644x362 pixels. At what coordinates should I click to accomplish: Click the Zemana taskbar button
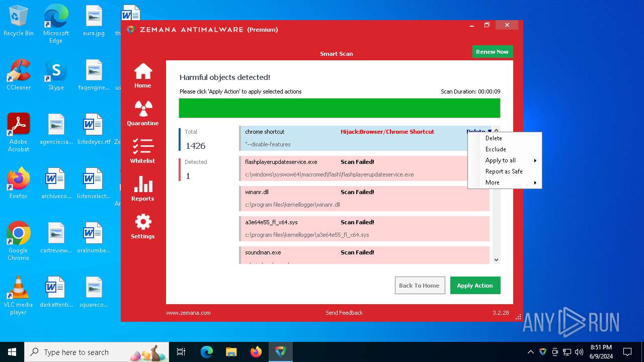pyautogui.click(x=280, y=352)
